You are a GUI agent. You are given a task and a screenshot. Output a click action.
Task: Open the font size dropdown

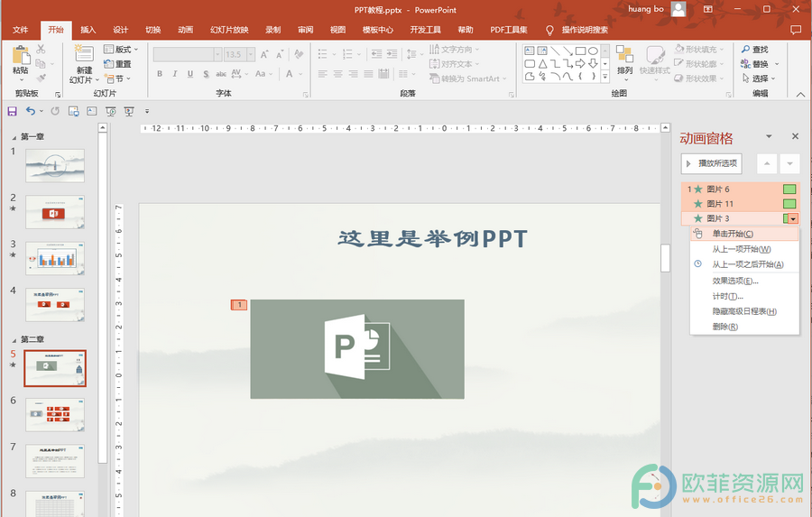251,54
